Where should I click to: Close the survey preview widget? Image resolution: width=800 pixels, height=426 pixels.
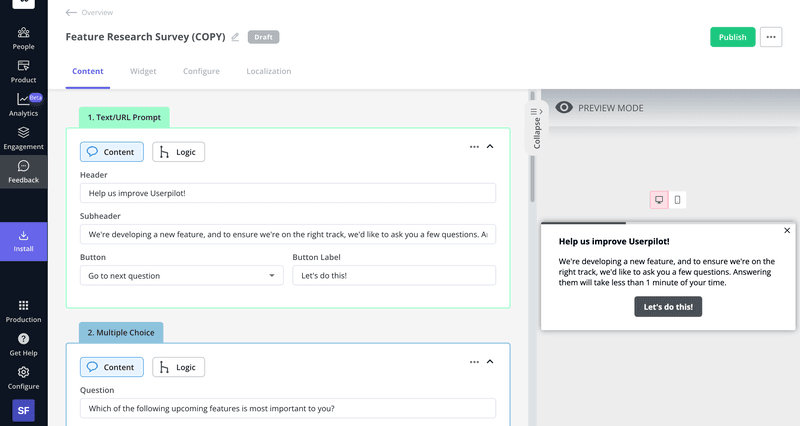tap(787, 231)
